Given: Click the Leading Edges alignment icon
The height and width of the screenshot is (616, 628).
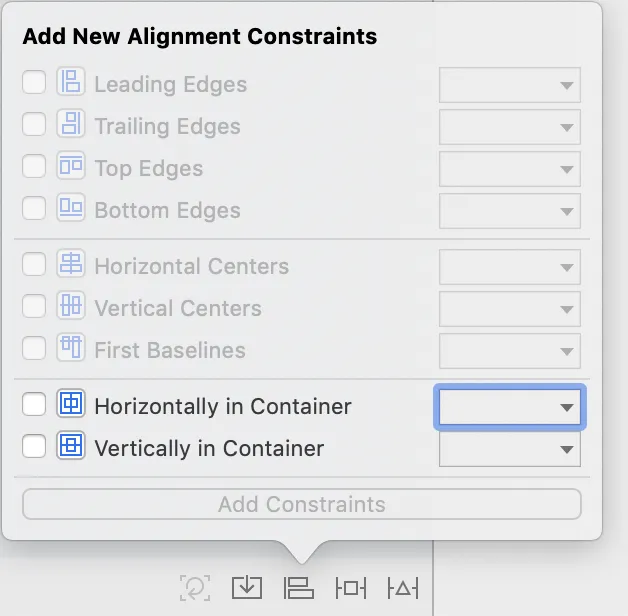Looking at the screenshot, I should 71,83.
